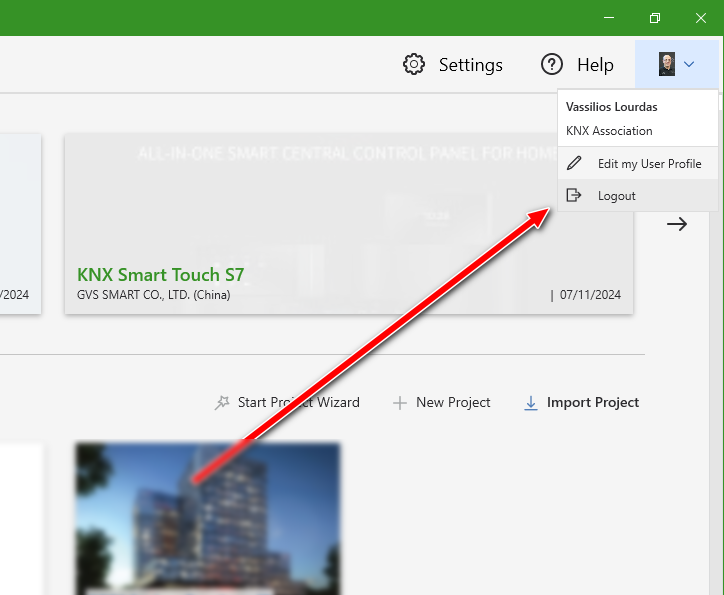This screenshot has width=724, height=595.
Task: Restore down the application window
Action: coord(655,18)
